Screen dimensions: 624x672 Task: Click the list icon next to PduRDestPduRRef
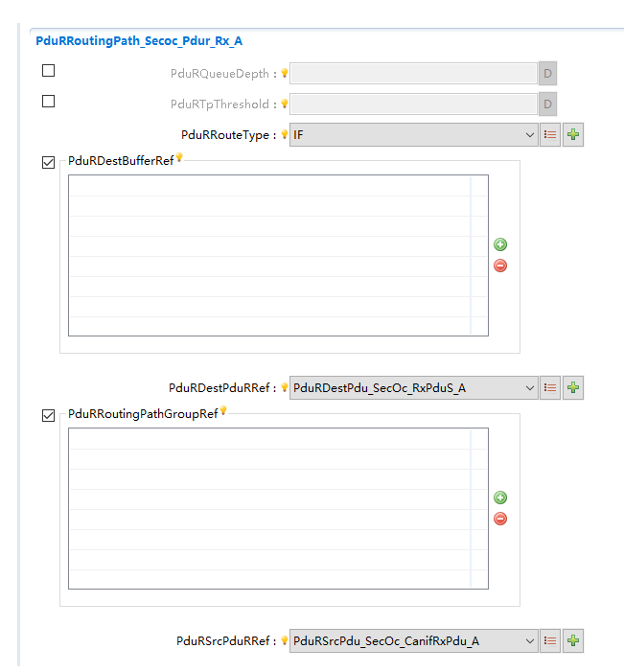pos(550,388)
